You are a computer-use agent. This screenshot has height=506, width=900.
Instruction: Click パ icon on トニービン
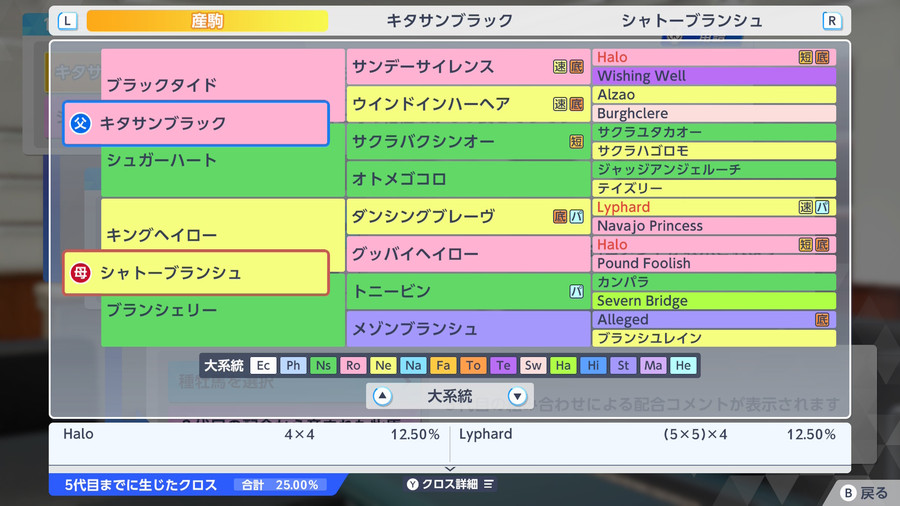coord(576,291)
